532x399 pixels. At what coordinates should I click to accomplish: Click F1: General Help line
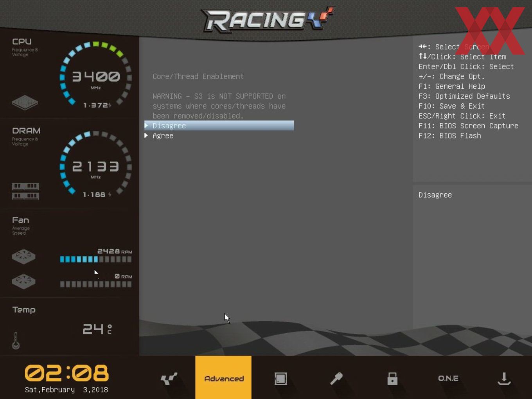452,86
